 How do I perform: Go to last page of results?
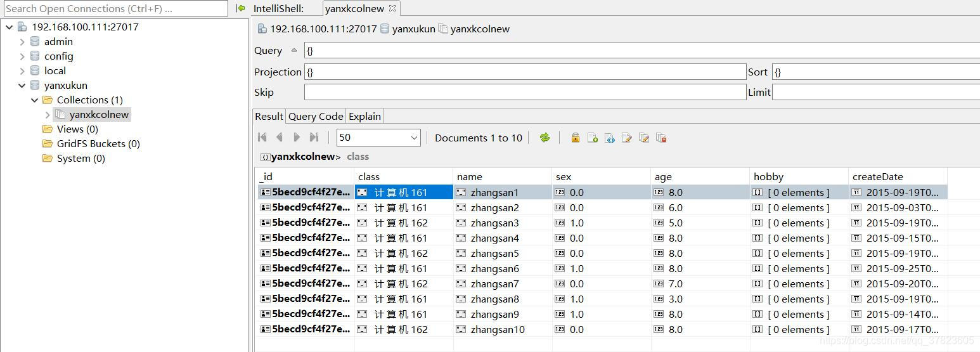click(x=314, y=138)
